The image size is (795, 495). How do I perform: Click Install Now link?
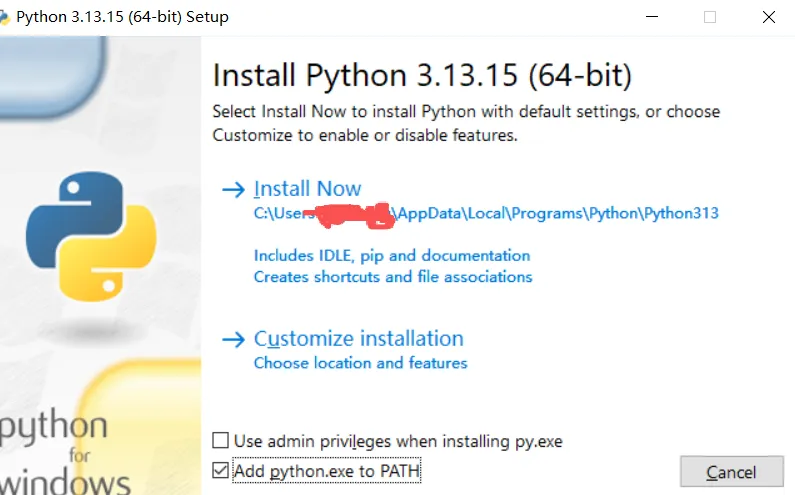[307, 189]
